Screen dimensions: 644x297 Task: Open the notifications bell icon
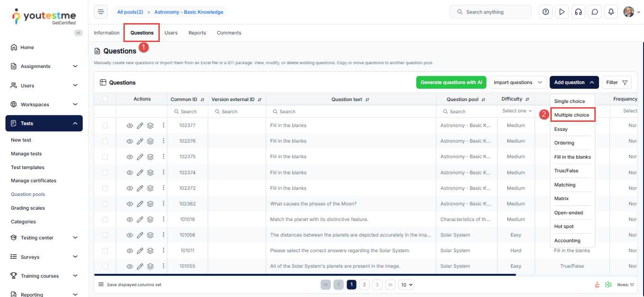click(611, 12)
